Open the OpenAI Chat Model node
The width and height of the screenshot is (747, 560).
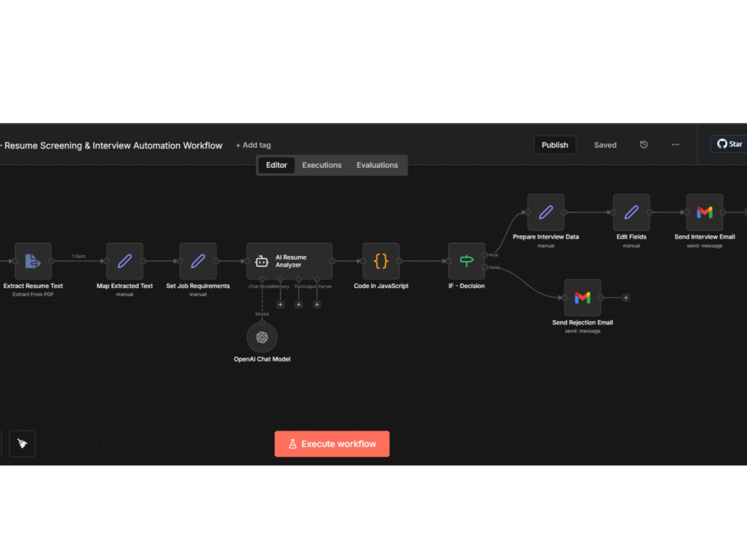point(261,337)
